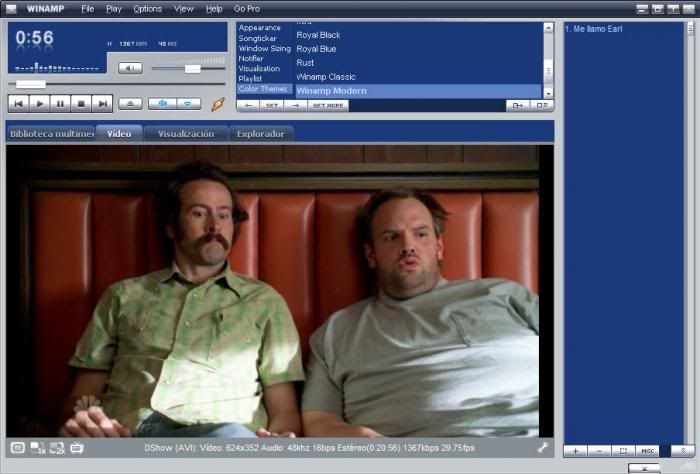Screen dimensions: 700x474
Task: Click the previous theme left-arrow button
Action: (x=249, y=105)
